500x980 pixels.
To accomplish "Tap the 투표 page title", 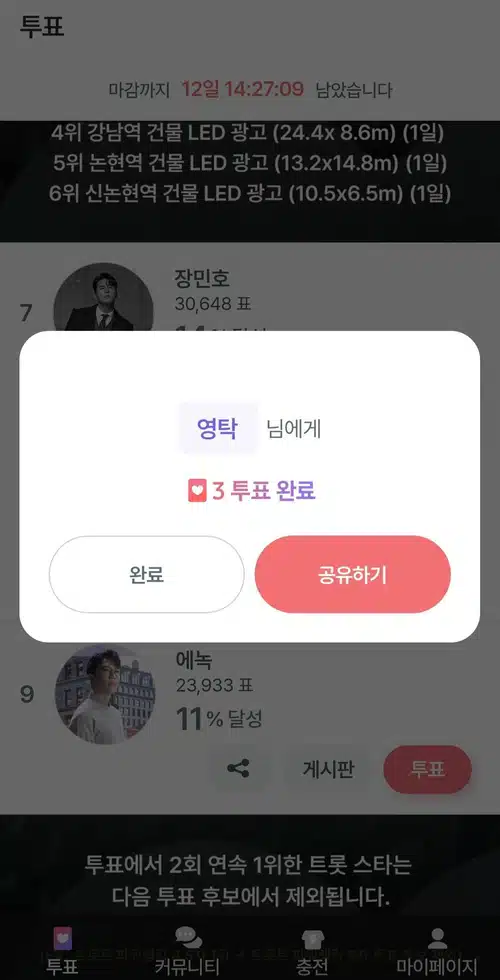I will click(x=42, y=28).
